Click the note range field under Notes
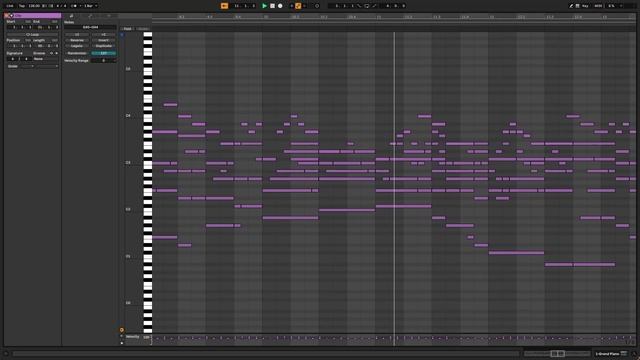 90,27
